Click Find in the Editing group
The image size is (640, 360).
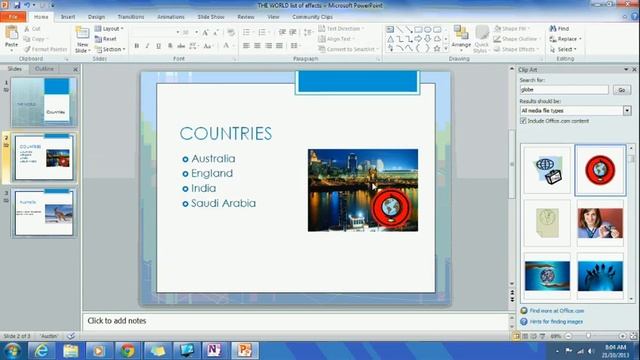[x=560, y=29]
